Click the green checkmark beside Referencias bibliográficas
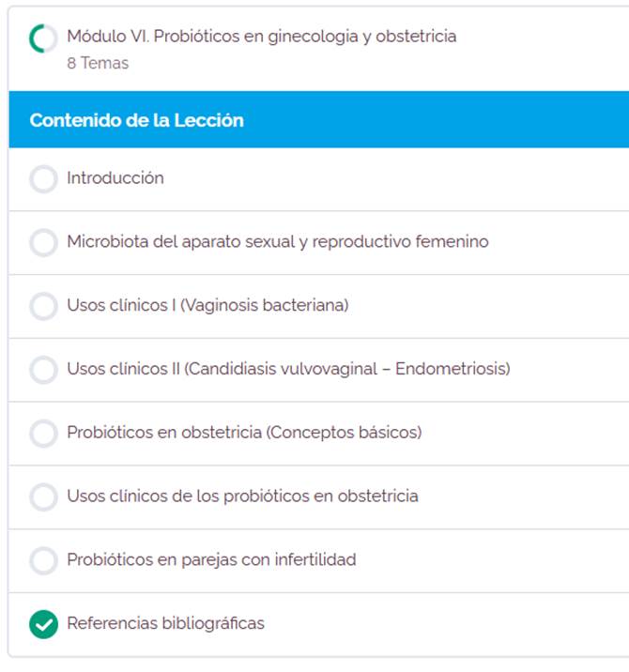629x672 pixels. point(43,624)
